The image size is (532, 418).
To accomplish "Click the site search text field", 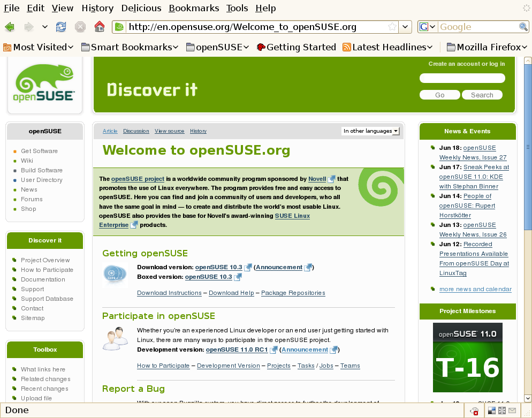I will [462, 79].
